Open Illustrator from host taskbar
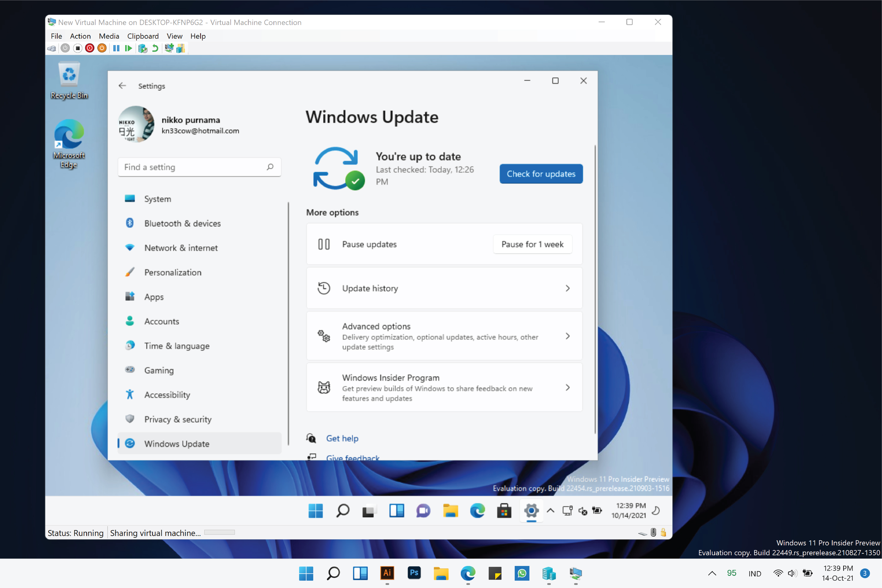Image resolution: width=882 pixels, height=588 pixels. [x=387, y=573]
